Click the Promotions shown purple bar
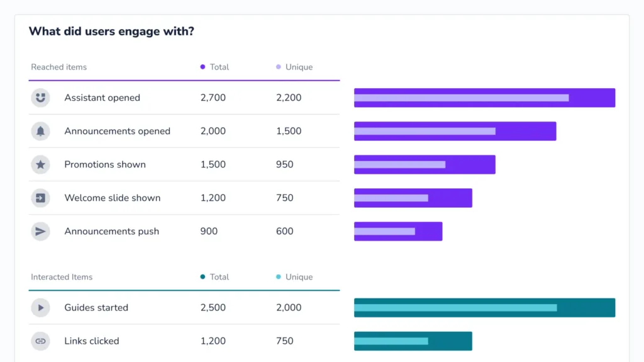The width and height of the screenshot is (644, 362). click(x=425, y=164)
